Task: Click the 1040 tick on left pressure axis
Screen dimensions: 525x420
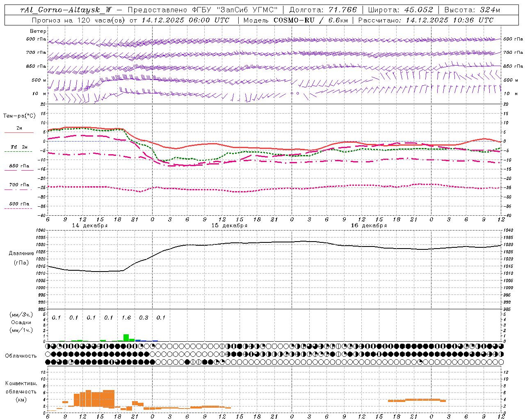Action: (41, 231)
